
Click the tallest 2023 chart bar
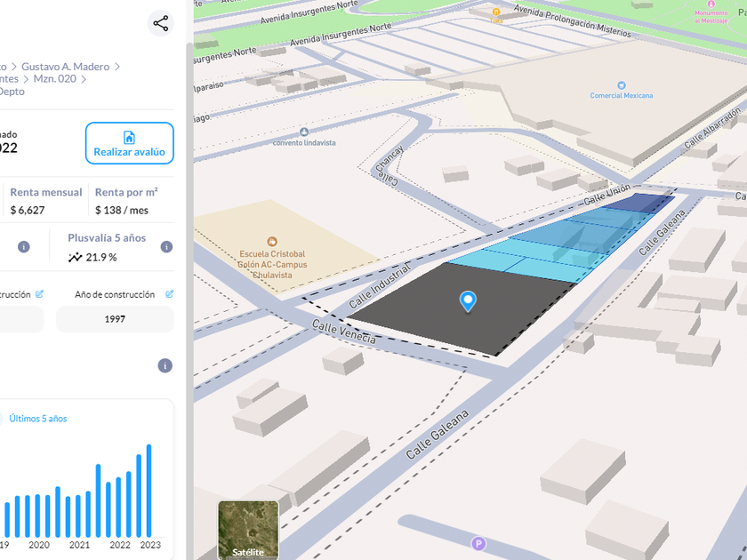click(149, 491)
